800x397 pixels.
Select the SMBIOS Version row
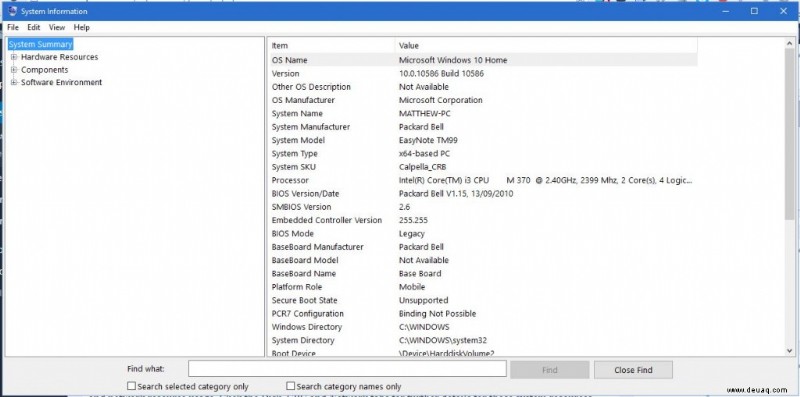[x=483, y=207]
